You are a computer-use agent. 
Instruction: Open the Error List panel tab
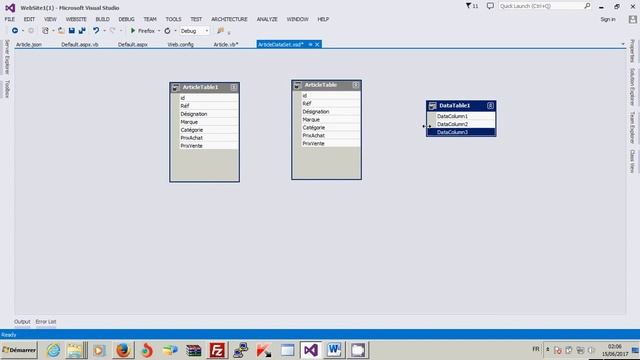tap(46, 322)
